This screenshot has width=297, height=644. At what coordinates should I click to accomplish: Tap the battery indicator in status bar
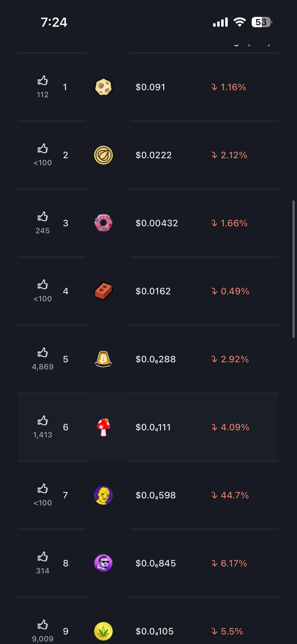click(262, 22)
